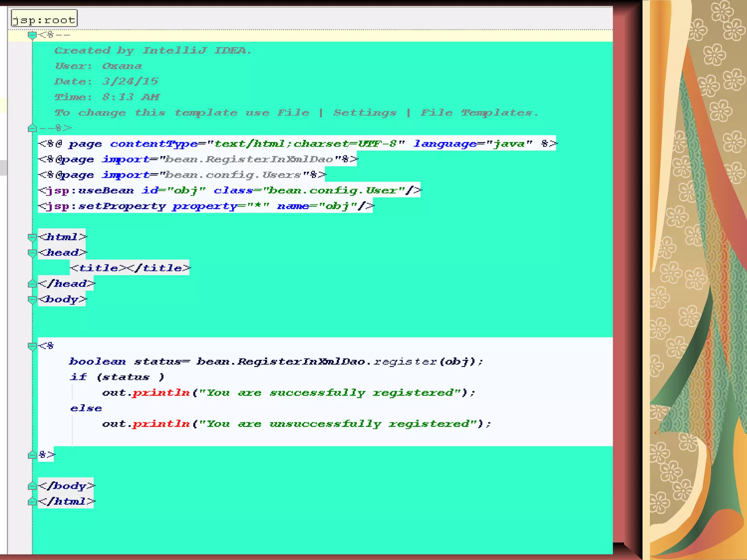Toggle fold icon beside opening body tag
Viewport: 747px width, 560px height.
point(32,300)
